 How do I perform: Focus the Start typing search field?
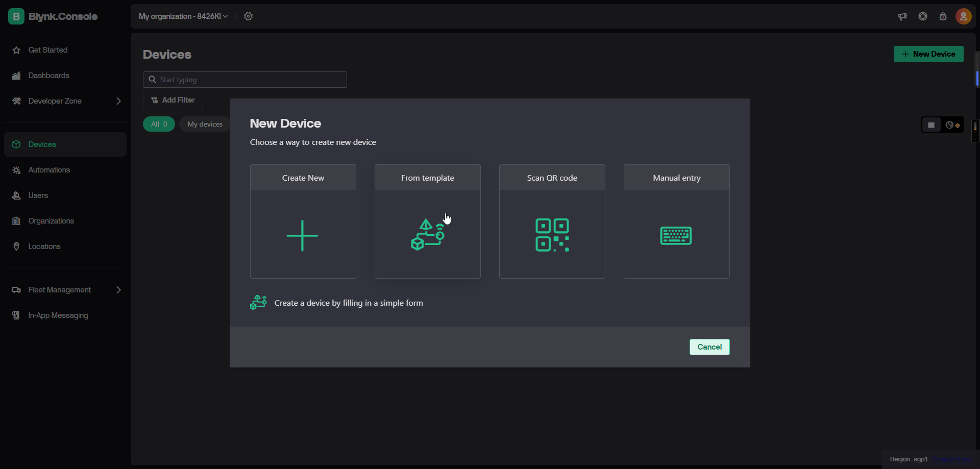pos(245,80)
